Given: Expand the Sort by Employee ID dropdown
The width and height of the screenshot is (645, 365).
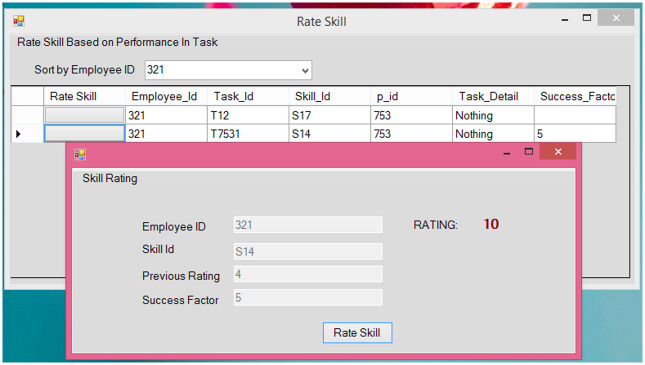Looking at the screenshot, I should pyautogui.click(x=305, y=70).
